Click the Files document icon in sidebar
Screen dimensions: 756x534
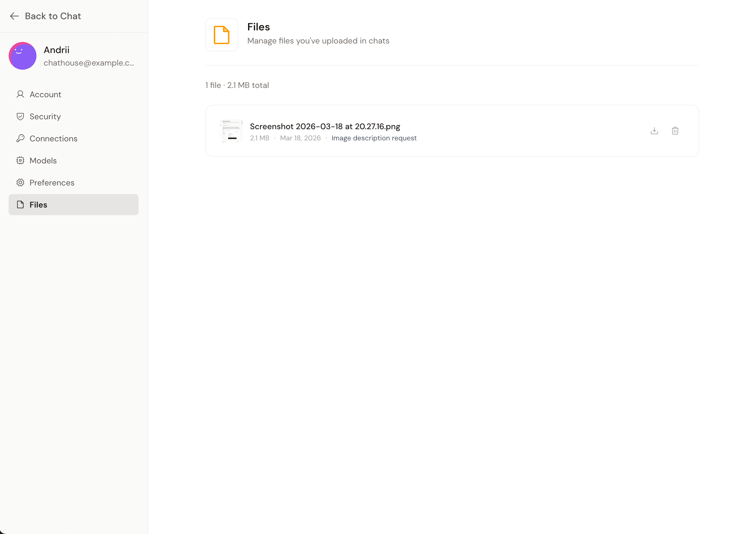pyautogui.click(x=20, y=205)
